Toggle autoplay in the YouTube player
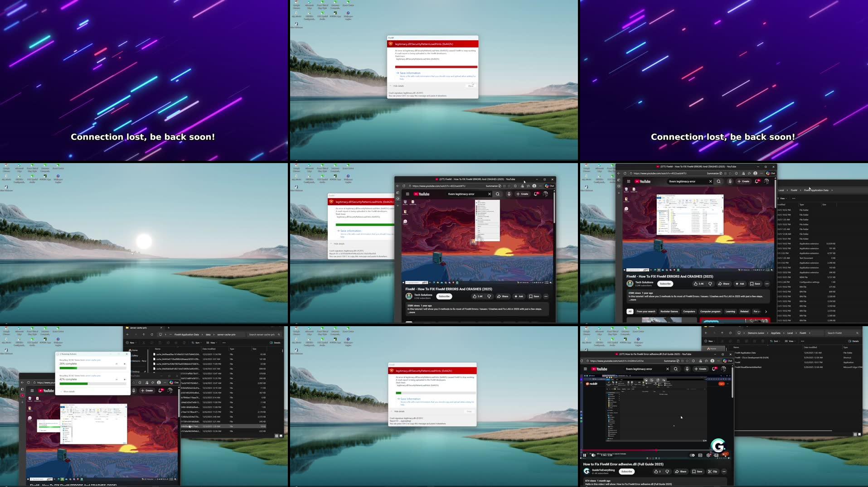The image size is (868, 487). [x=692, y=455]
